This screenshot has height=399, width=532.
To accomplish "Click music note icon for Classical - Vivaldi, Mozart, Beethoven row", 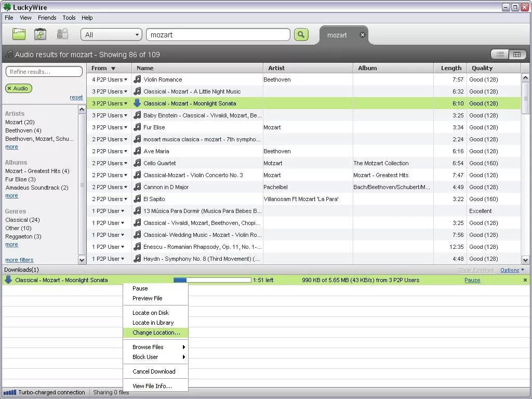I will (x=137, y=223).
